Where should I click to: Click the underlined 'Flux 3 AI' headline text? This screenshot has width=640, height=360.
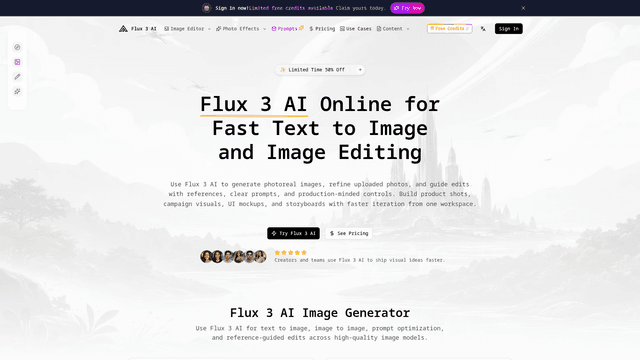(253, 104)
